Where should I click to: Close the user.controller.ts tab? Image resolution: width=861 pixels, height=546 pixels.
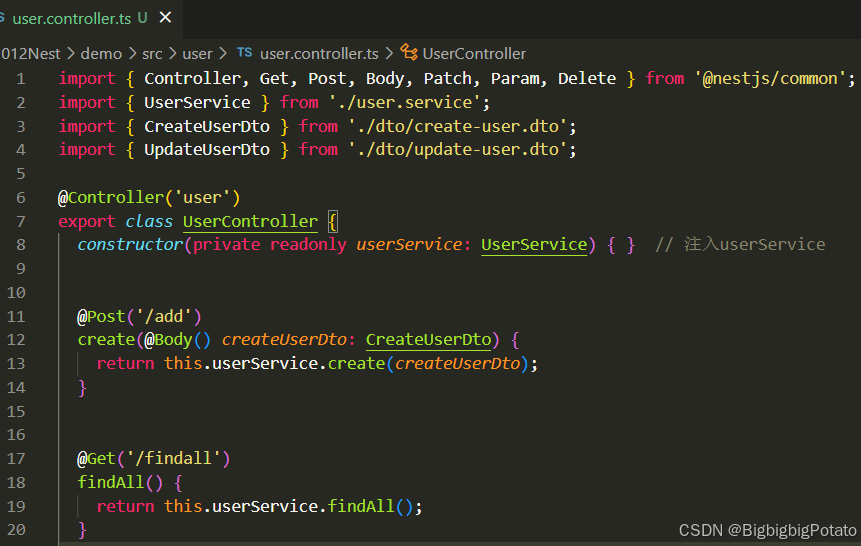coord(165,18)
